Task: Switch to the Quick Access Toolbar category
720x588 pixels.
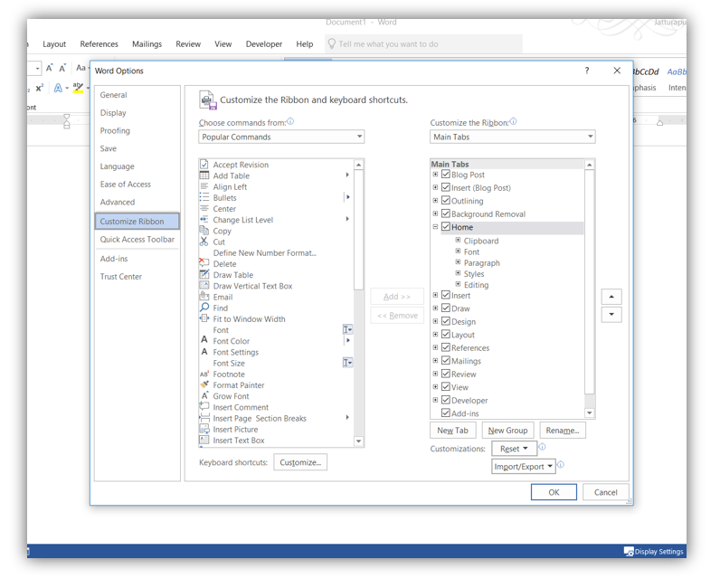Action: [137, 240]
